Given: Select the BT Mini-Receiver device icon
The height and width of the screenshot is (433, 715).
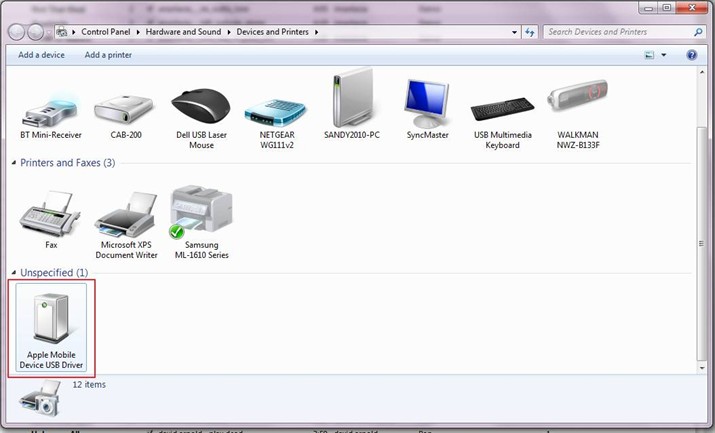Looking at the screenshot, I should tap(50, 112).
